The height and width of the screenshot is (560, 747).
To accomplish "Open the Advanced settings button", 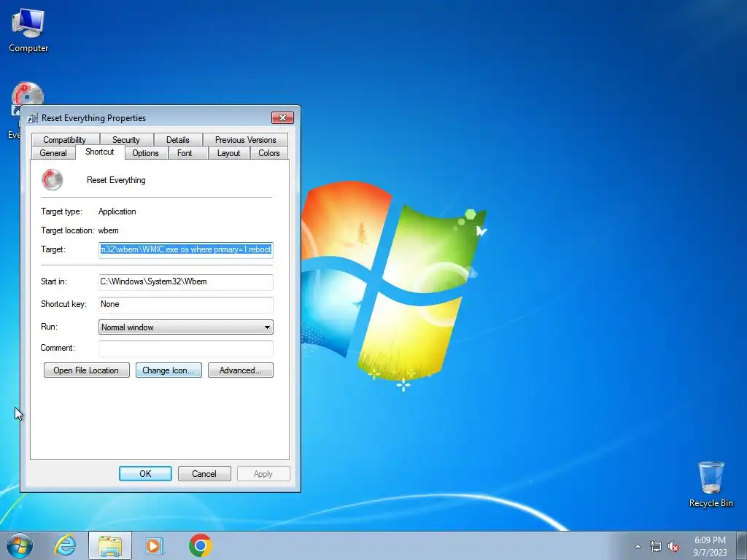I will pyautogui.click(x=241, y=370).
